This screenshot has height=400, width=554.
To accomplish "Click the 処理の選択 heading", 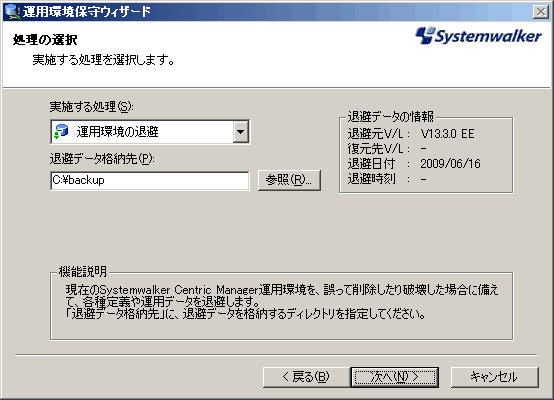I will click(x=45, y=40).
